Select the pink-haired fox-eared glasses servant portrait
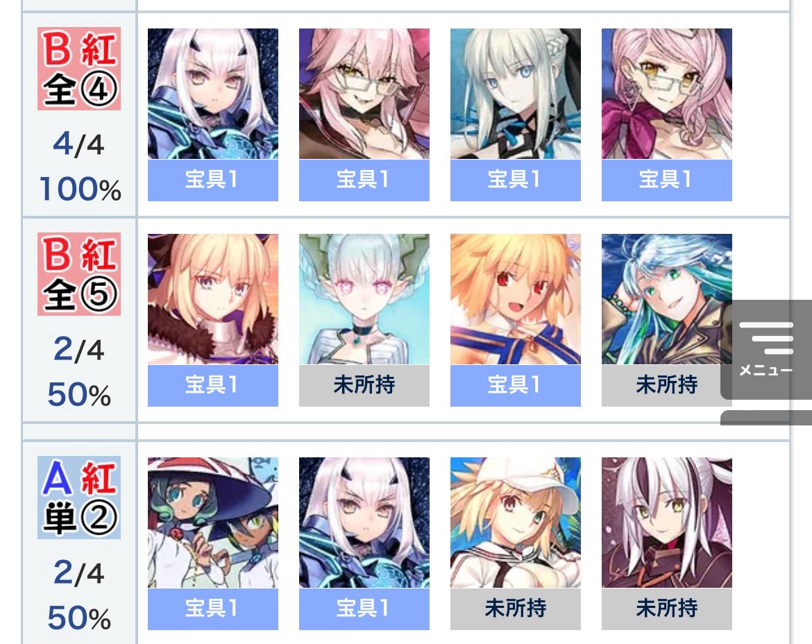 364,94
